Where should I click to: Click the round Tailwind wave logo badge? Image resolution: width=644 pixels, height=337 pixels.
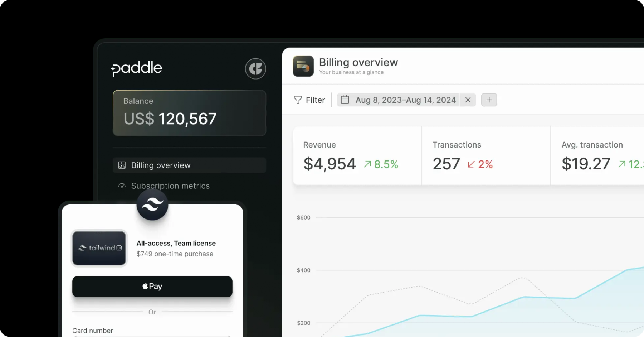click(152, 205)
